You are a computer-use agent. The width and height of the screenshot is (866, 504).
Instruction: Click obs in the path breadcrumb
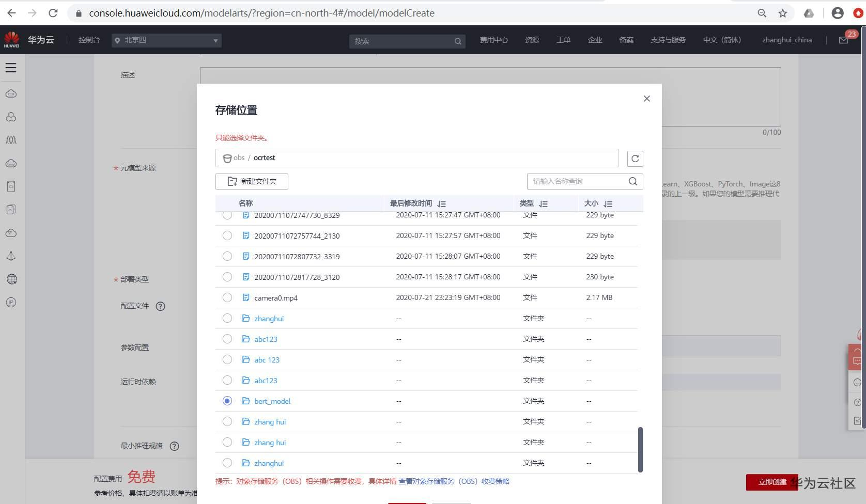point(239,157)
